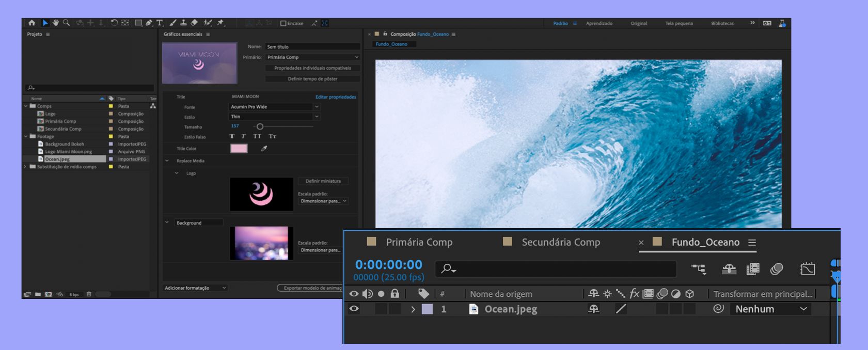Viewport: 868px width, 350px height.
Task: Switch to the Bibliotecas workspace
Action: [722, 23]
